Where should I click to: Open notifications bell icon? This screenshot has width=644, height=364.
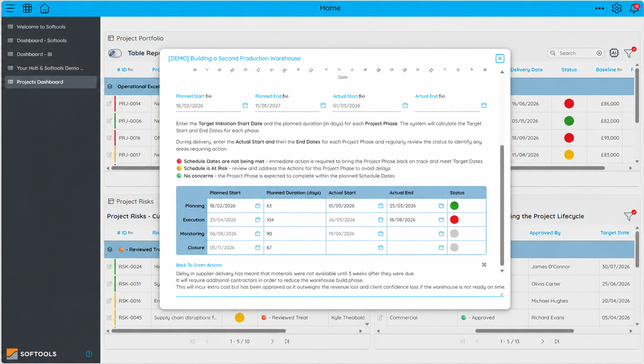click(634, 8)
